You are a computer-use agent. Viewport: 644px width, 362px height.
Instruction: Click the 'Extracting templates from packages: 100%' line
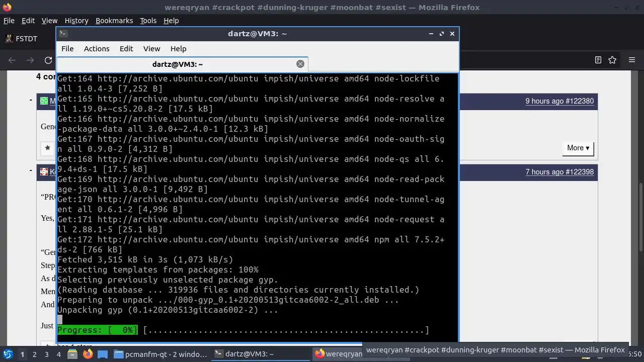[x=157, y=270]
